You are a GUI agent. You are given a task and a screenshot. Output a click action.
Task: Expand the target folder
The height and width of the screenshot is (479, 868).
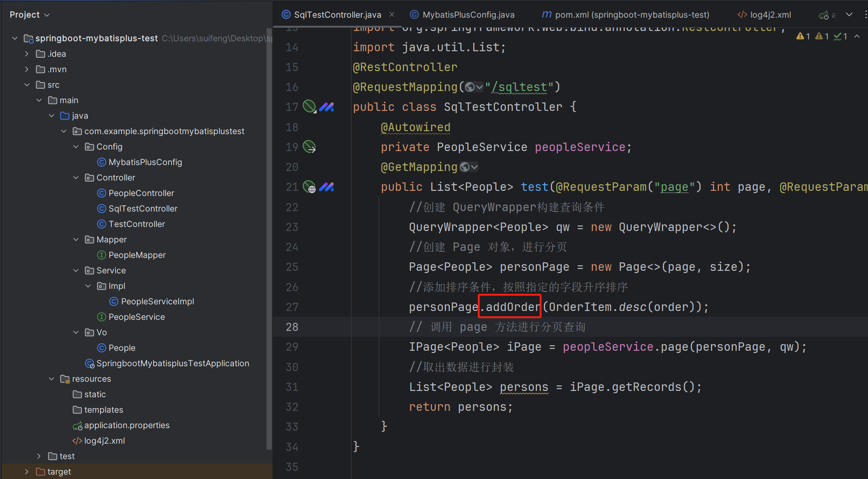27,472
